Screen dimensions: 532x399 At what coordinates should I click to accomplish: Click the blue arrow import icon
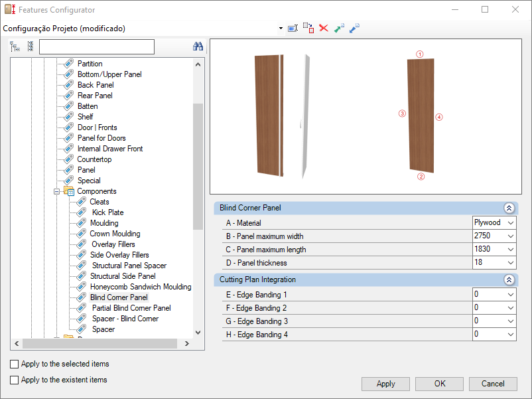tap(354, 28)
